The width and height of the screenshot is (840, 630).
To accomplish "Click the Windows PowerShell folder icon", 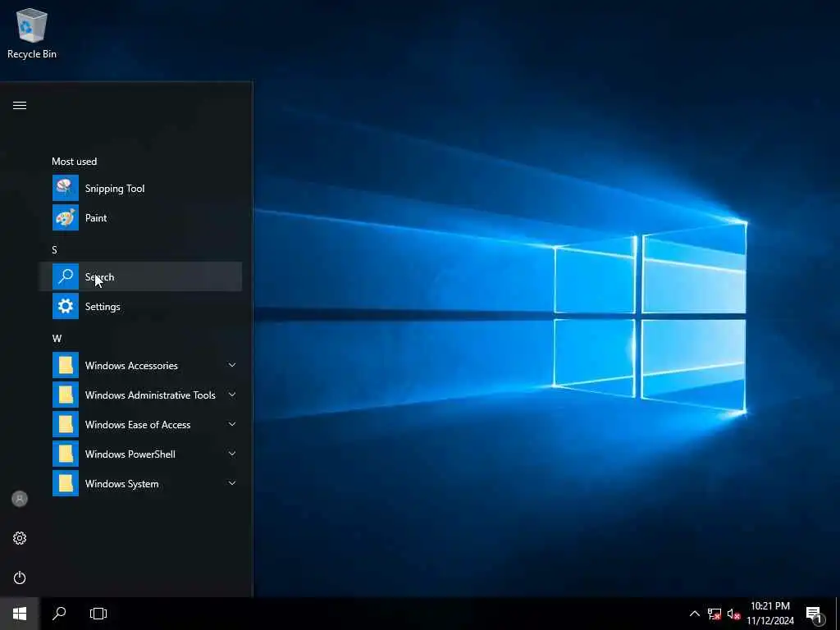I will (66, 454).
